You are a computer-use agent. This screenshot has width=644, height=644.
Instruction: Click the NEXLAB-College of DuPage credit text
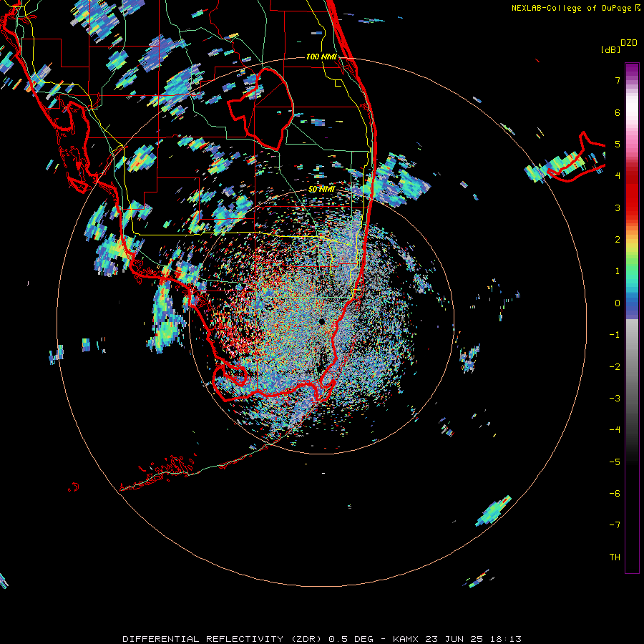tap(572, 8)
